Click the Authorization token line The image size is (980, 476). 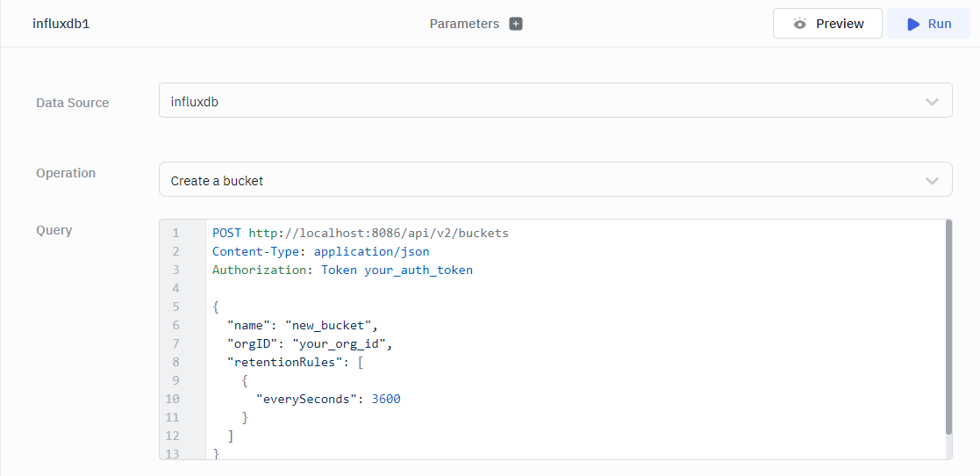pos(342,270)
